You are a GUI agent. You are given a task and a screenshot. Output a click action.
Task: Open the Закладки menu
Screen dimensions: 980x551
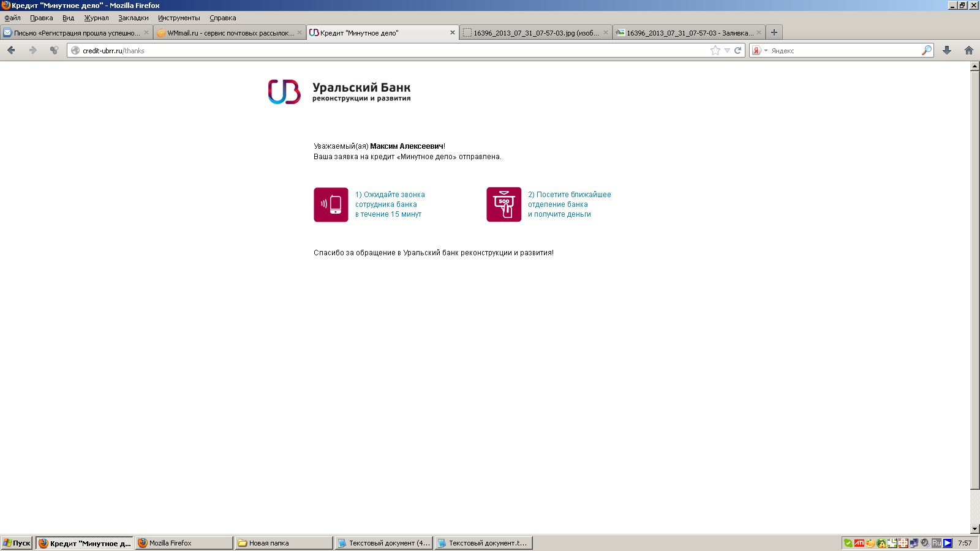tap(133, 18)
